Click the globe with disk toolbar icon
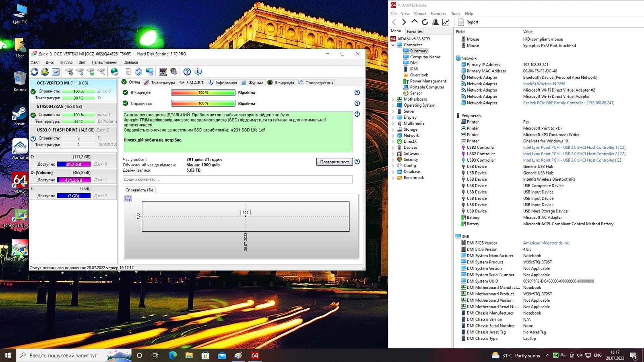 (115, 72)
